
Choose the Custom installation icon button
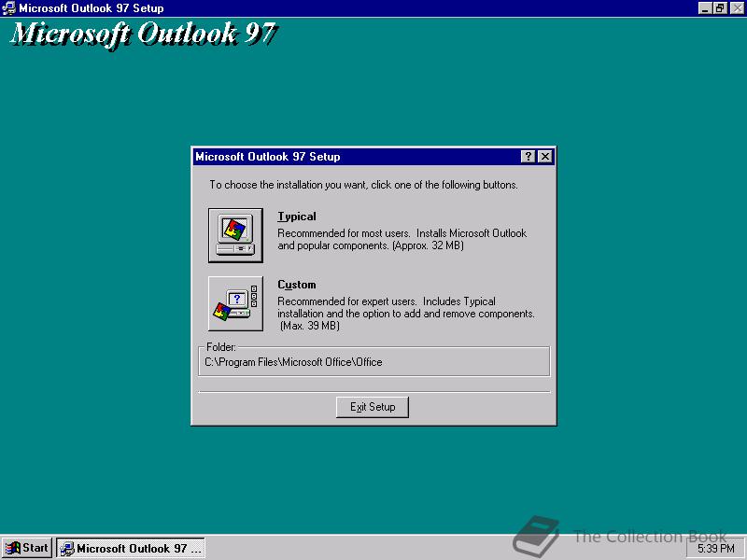pyautogui.click(x=235, y=303)
